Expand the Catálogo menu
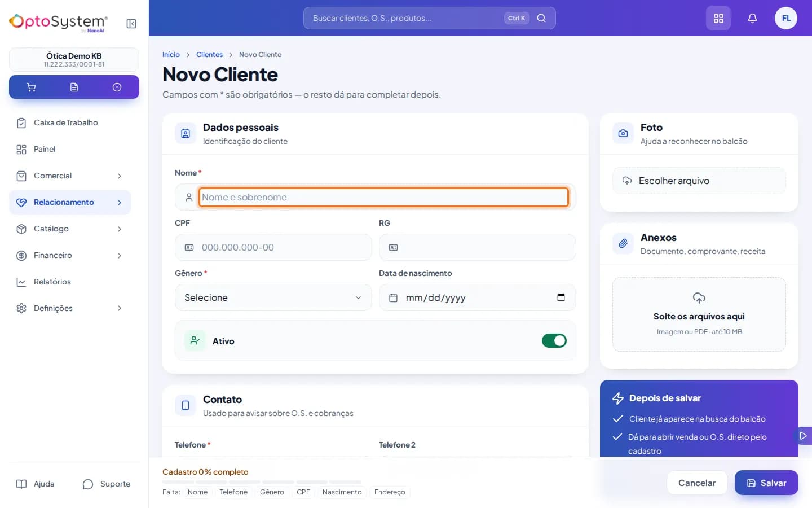 (70, 229)
